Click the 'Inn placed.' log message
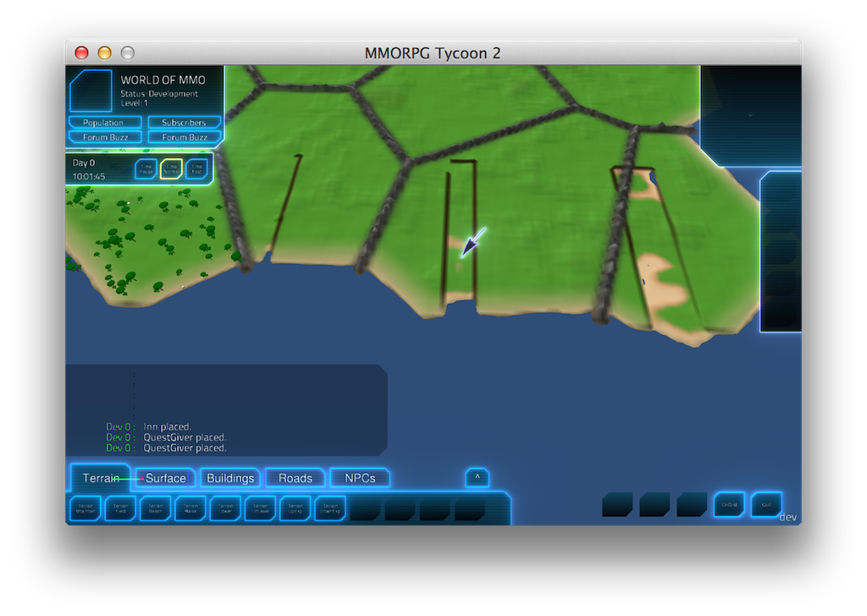Viewport: 867px width, 616px height. (x=168, y=426)
